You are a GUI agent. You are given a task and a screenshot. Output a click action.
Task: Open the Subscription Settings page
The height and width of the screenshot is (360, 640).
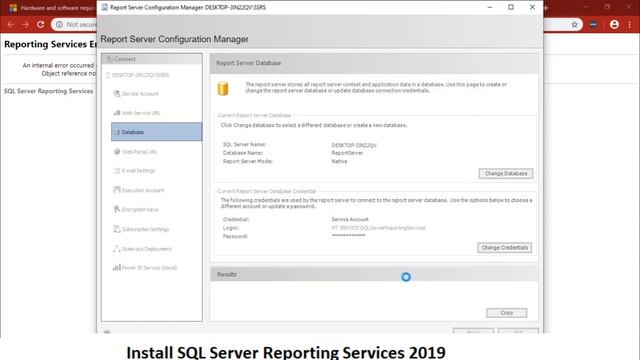point(141,229)
